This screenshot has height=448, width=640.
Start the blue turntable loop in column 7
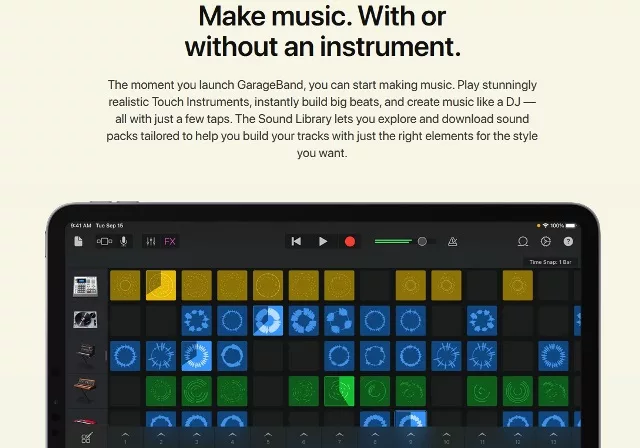click(339, 321)
